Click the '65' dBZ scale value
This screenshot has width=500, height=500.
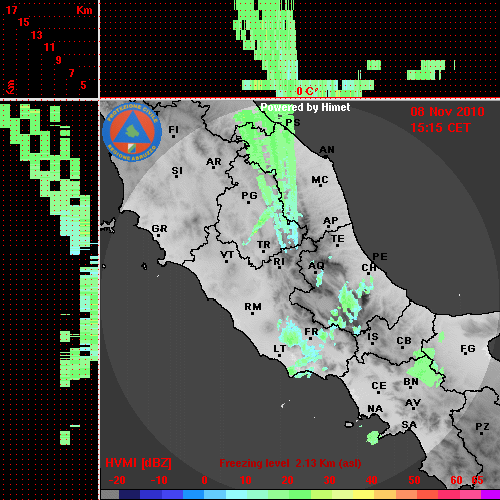point(477,480)
